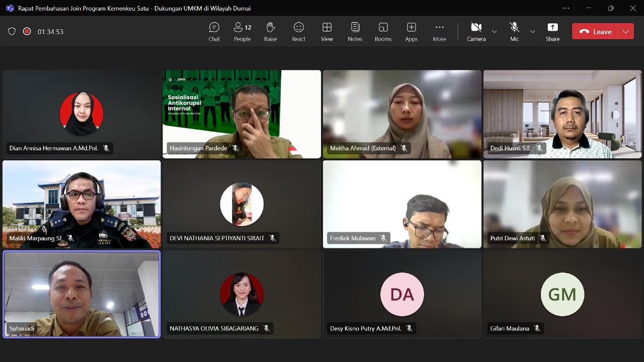
Task: Show the People participant list
Action: pos(242,31)
